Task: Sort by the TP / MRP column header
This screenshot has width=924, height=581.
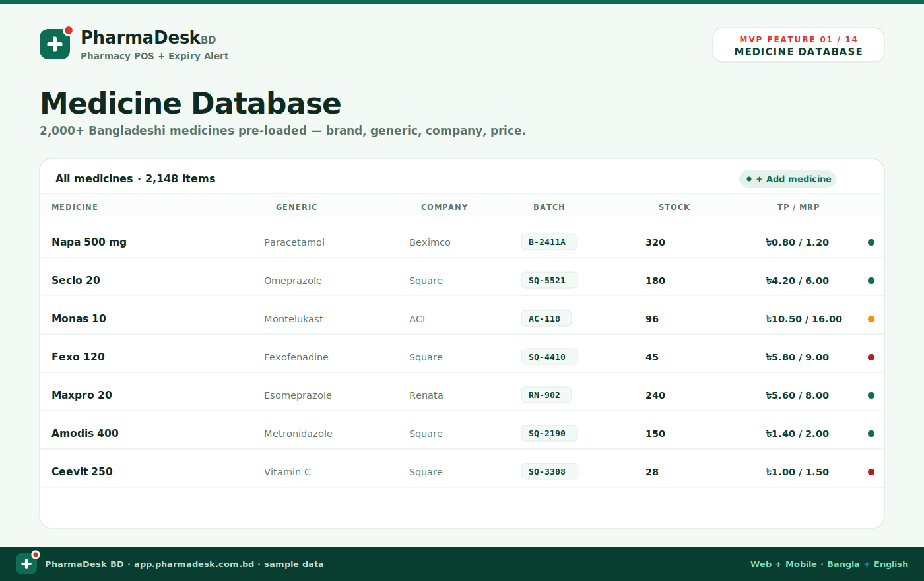Action: click(x=799, y=207)
